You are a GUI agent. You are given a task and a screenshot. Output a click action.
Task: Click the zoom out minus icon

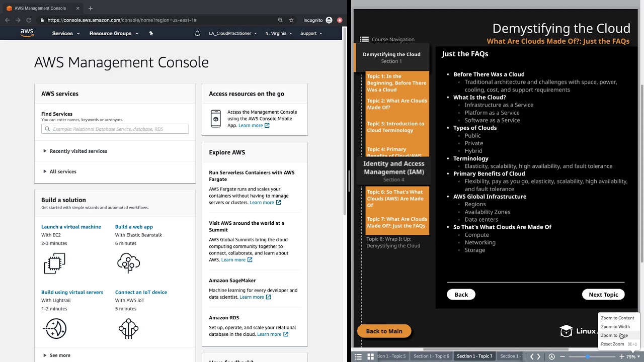pyautogui.click(x=562, y=356)
